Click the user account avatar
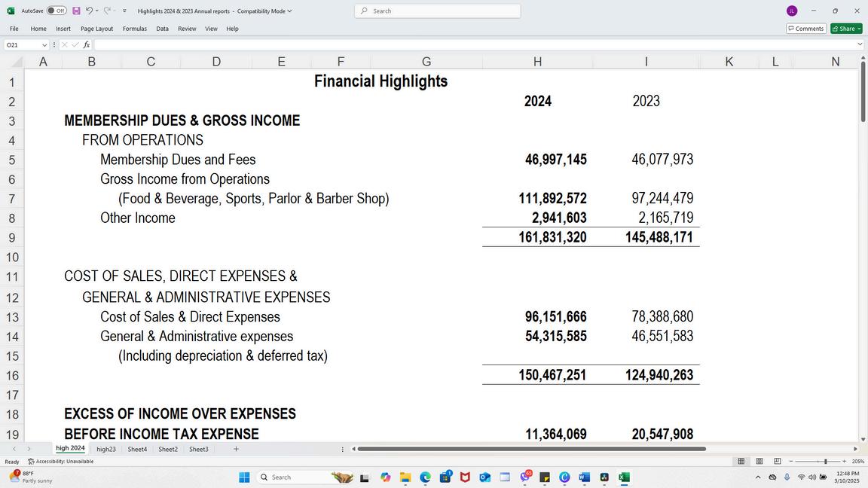 pos(792,11)
